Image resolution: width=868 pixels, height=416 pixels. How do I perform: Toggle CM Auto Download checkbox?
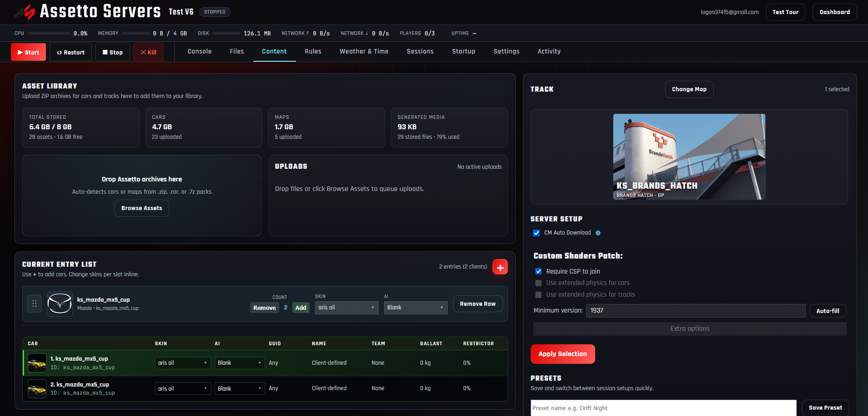click(x=537, y=233)
